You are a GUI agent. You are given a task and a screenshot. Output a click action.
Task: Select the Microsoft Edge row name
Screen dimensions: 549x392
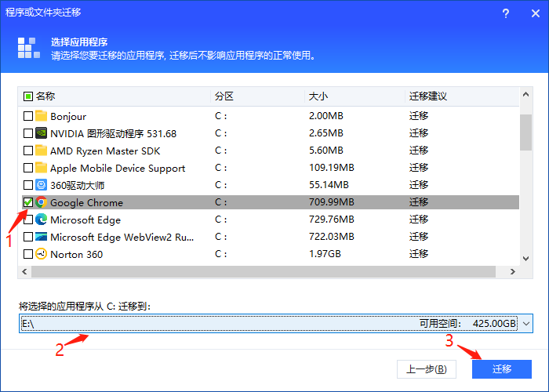(85, 220)
